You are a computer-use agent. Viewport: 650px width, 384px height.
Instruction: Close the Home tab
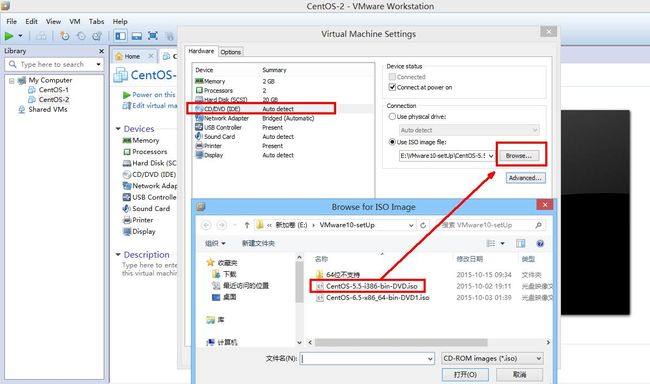[x=151, y=56]
